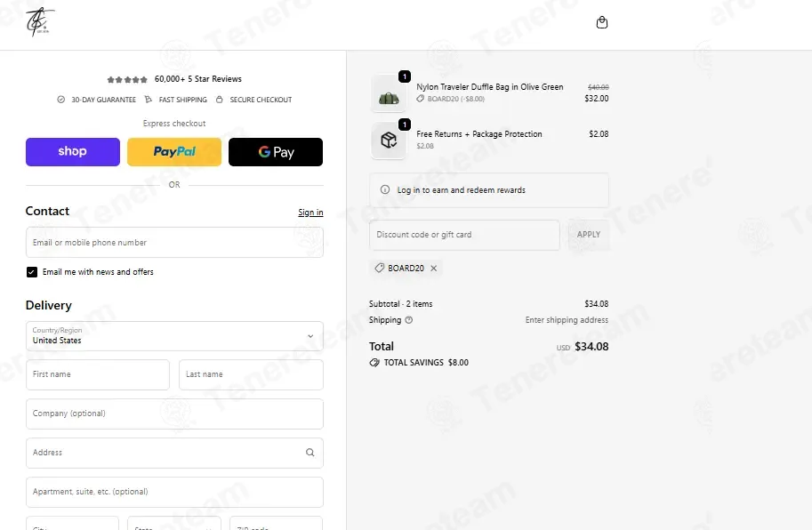
Task: Open the shopping bag cart icon
Action: pyautogui.click(x=602, y=22)
